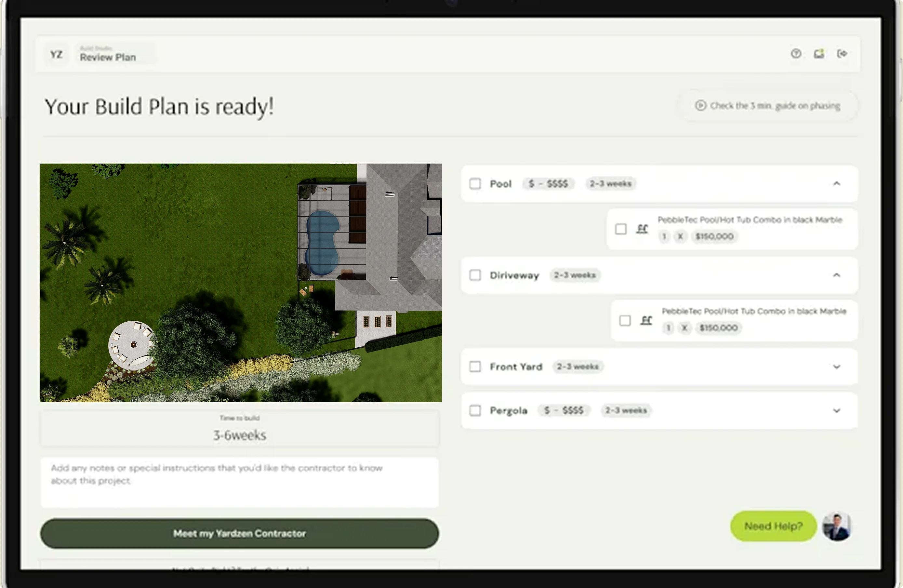This screenshot has width=903, height=588.
Task: Click Pool's $ - $$$$ price tag
Action: [548, 184]
